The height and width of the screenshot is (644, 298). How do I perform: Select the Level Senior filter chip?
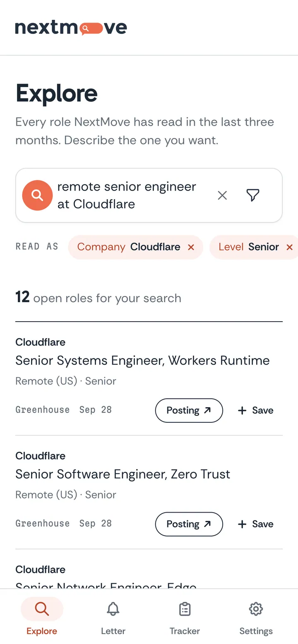coord(253,247)
